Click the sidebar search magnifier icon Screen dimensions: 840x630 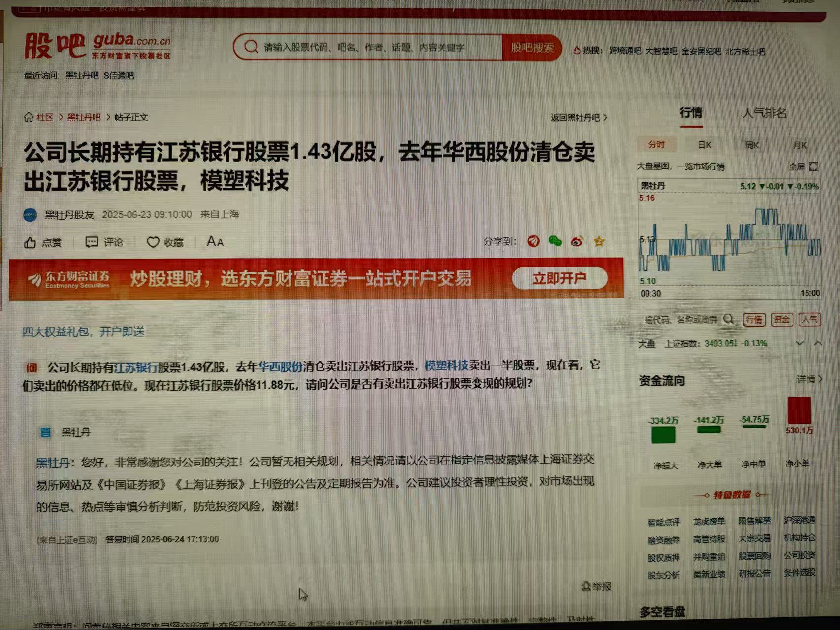729,319
